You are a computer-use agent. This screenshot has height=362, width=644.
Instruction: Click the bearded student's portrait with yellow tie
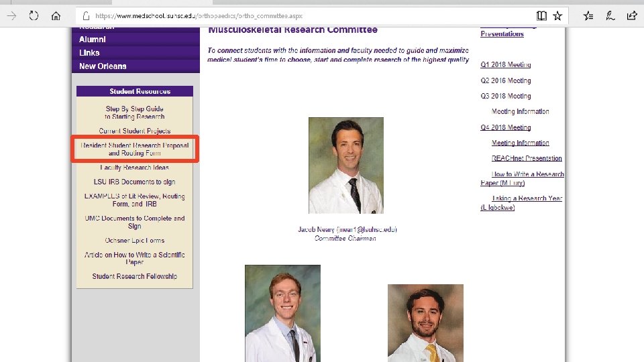point(425,323)
